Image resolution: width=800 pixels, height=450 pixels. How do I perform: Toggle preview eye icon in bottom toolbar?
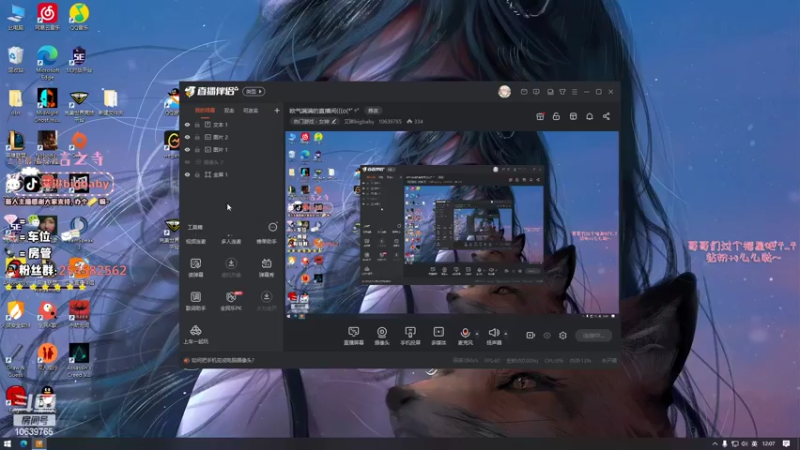click(547, 335)
